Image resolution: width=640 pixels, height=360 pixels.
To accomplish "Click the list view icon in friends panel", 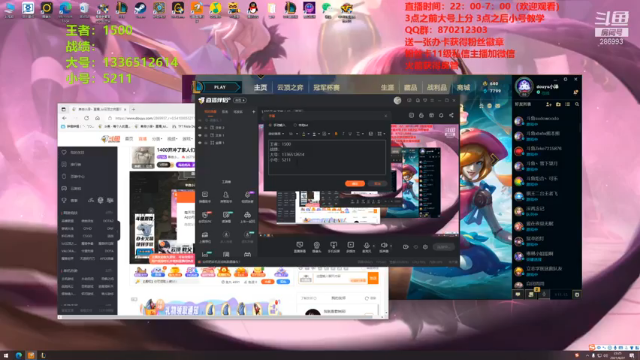I will pos(567,104).
